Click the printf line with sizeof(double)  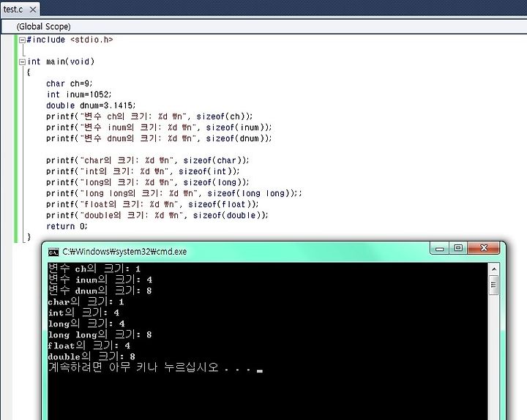pyautogui.click(x=157, y=216)
